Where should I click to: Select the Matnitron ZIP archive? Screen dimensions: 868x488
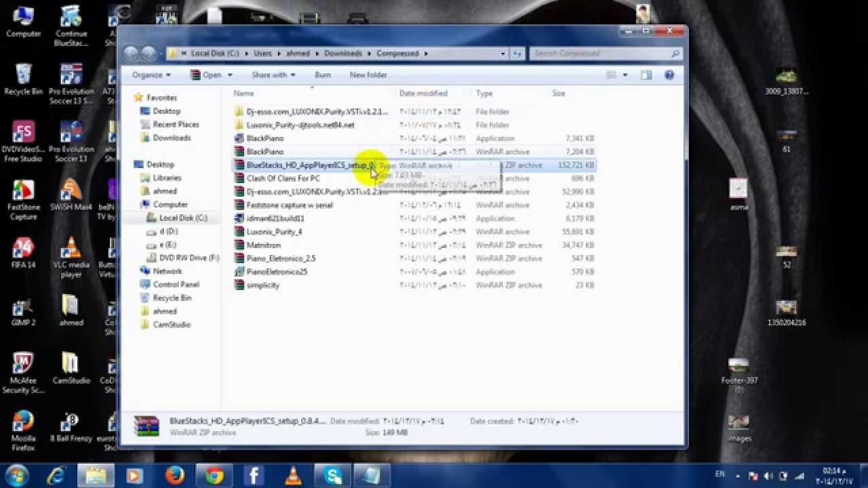414,245
